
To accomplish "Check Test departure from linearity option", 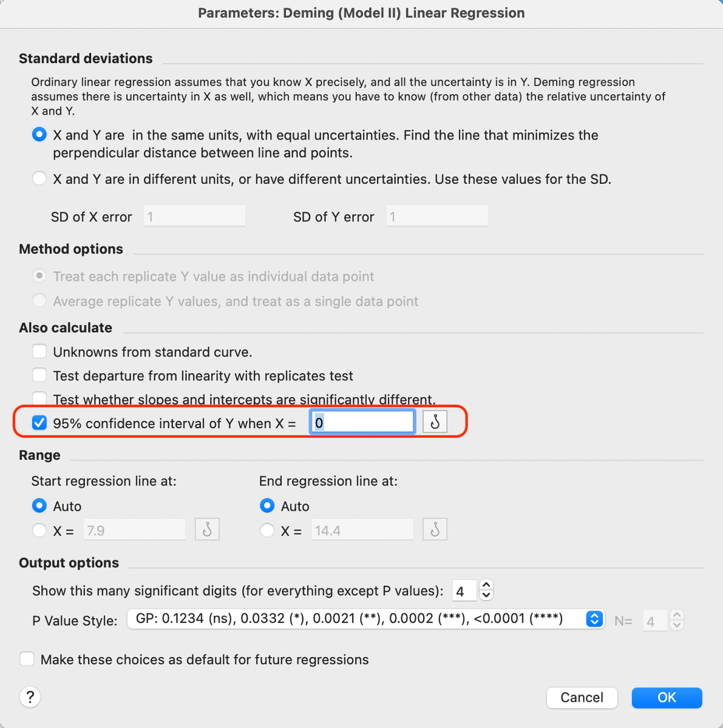I will pyautogui.click(x=39, y=376).
